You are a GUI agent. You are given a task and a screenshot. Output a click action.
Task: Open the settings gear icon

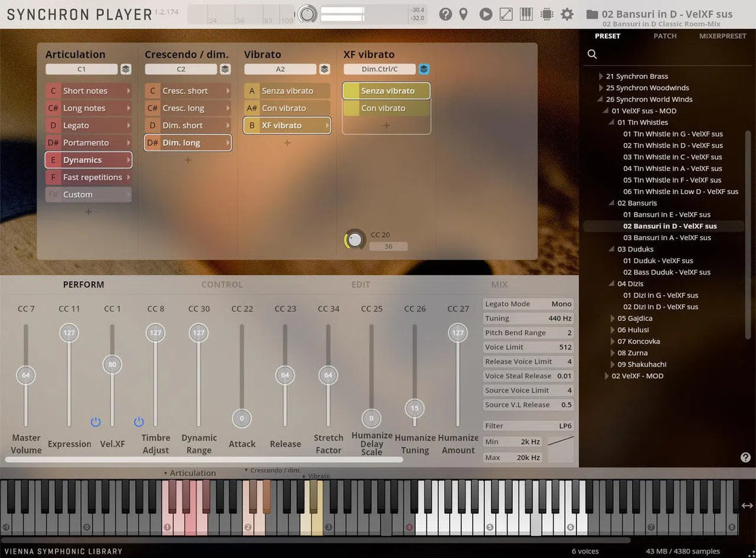tap(567, 14)
